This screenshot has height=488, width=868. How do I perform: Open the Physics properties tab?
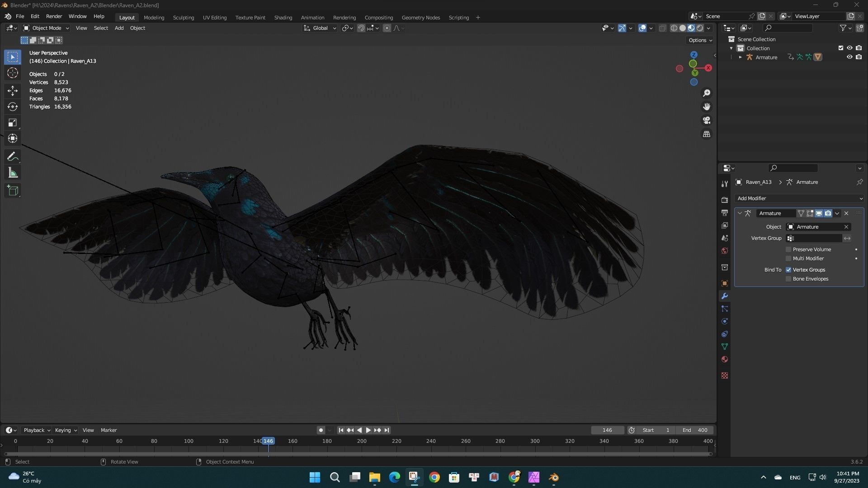pyautogui.click(x=725, y=321)
